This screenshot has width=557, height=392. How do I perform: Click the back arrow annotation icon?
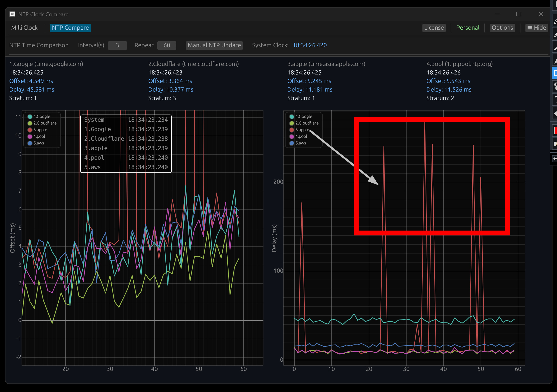tap(555, 159)
